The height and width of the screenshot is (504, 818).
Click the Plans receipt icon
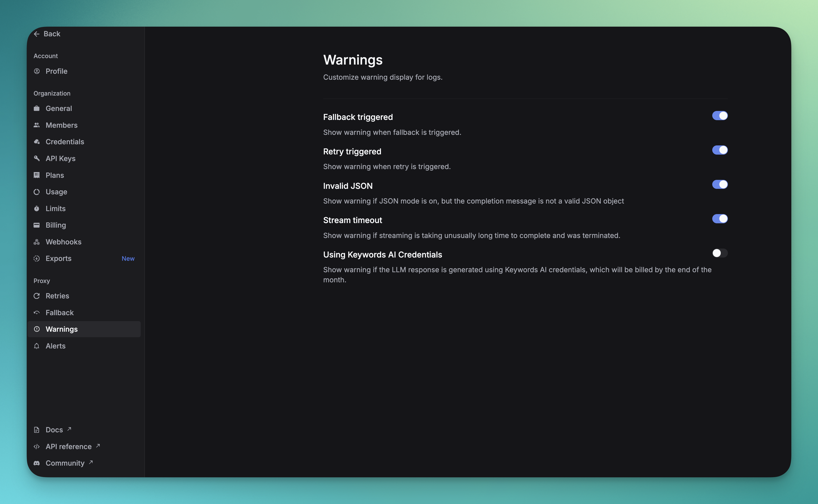(37, 175)
